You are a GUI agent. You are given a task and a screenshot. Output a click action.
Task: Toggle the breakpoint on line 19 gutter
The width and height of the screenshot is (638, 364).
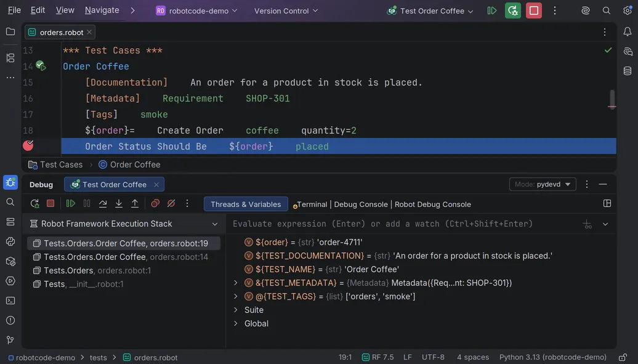pyautogui.click(x=28, y=145)
